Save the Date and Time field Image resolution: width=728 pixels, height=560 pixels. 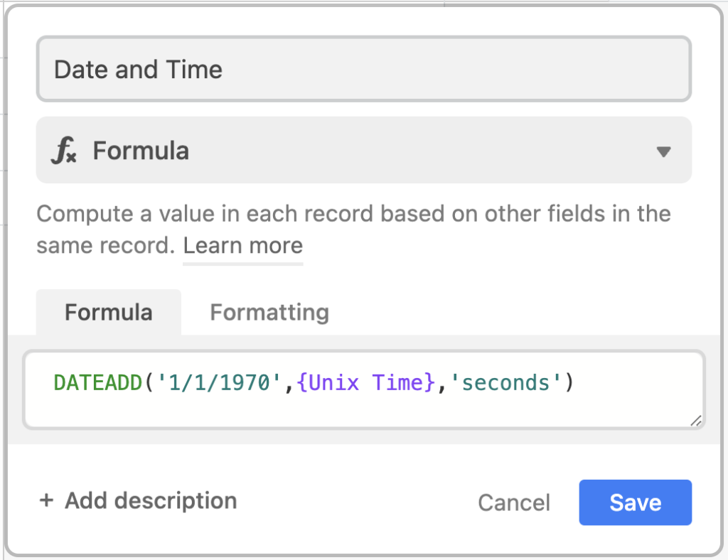635,502
